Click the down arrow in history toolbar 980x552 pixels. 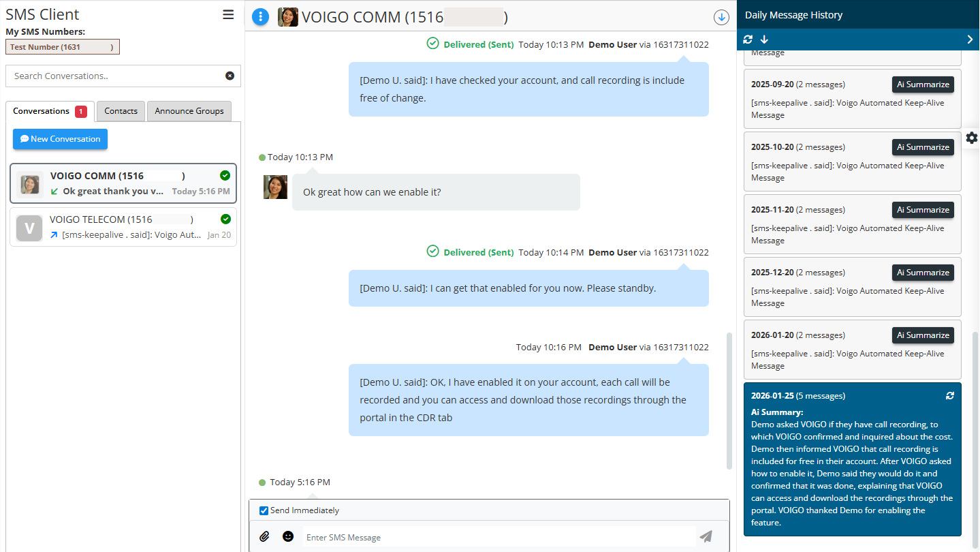click(x=764, y=40)
